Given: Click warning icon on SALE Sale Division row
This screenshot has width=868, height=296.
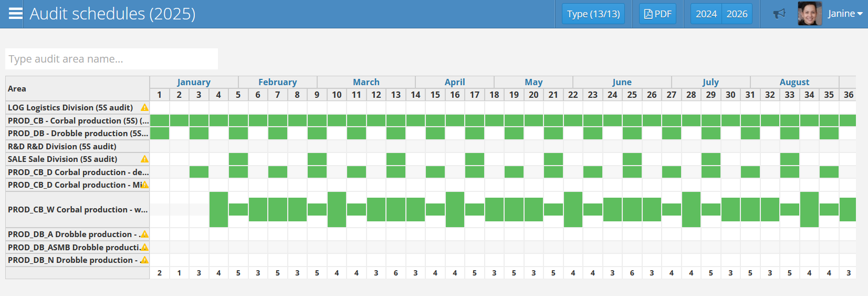Looking at the screenshot, I should click(x=144, y=159).
